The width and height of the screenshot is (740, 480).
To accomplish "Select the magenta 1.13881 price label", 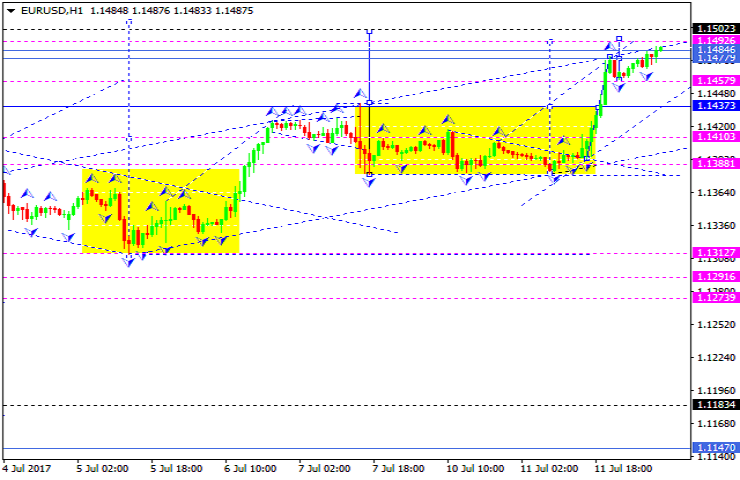I will point(715,163).
